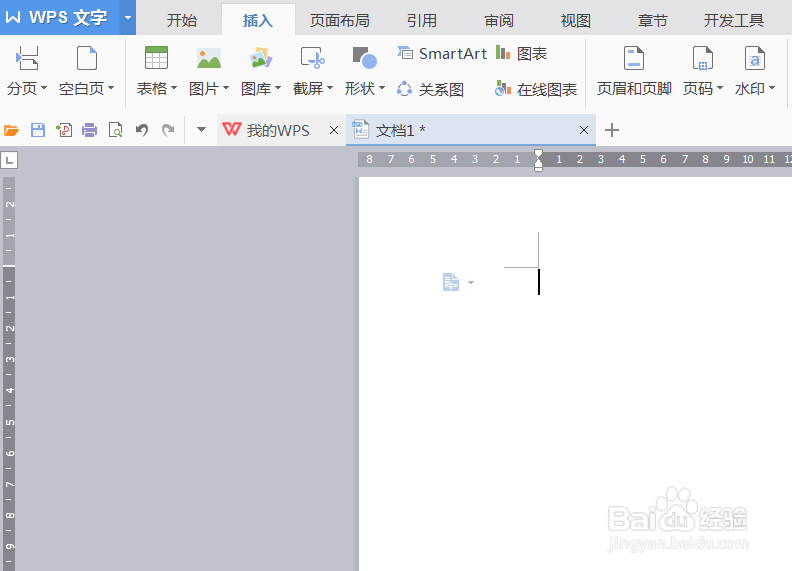Switch to the 开始 ribbon tab
The width and height of the screenshot is (792, 571).
[181, 21]
